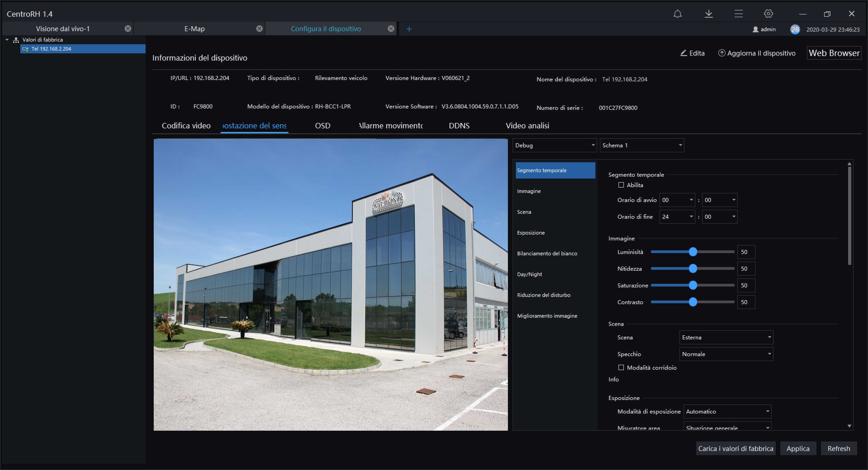The height and width of the screenshot is (470, 868).
Task: Open the Video analisi tab
Action: click(527, 126)
